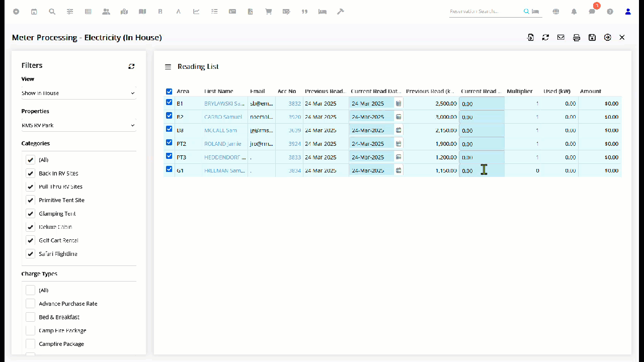Open the Reading List hamburger menu

168,66
